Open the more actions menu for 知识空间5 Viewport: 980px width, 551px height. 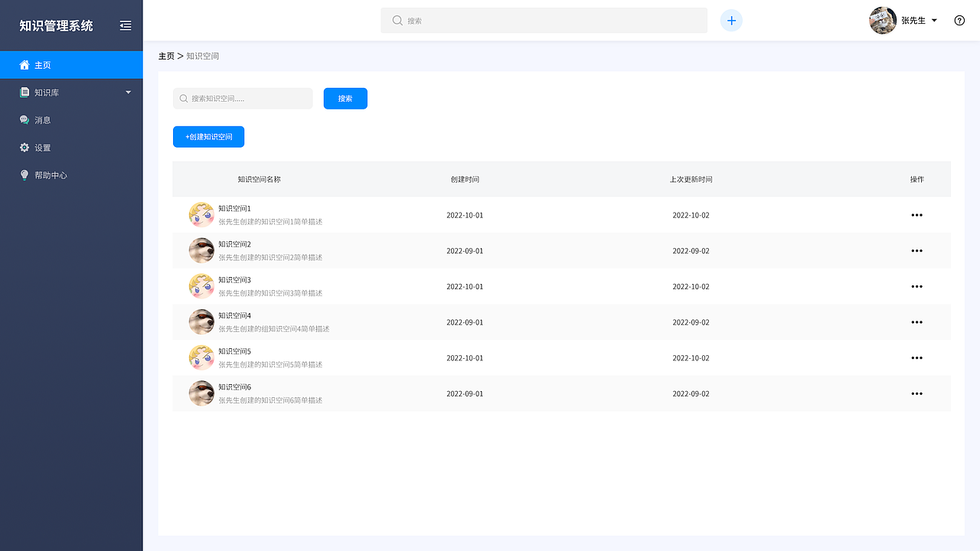[917, 358]
